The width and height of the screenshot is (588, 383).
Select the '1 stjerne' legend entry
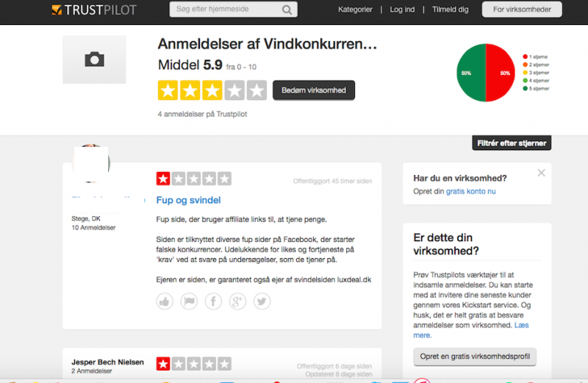pyautogui.click(x=535, y=57)
